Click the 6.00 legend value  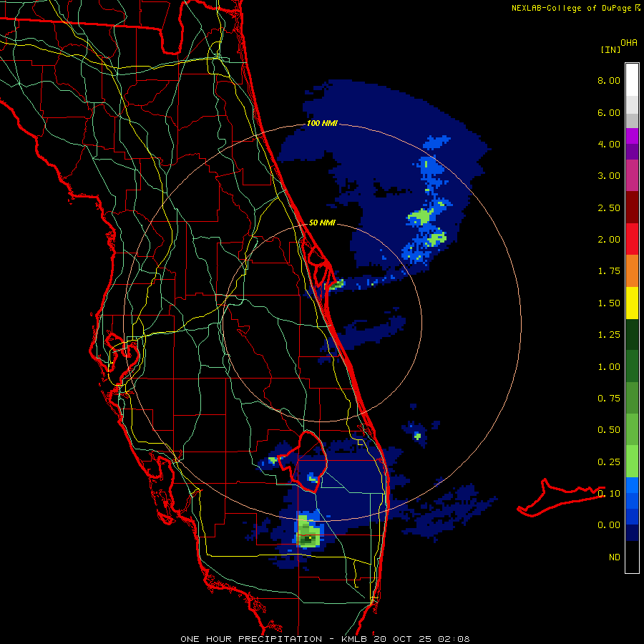pos(609,112)
